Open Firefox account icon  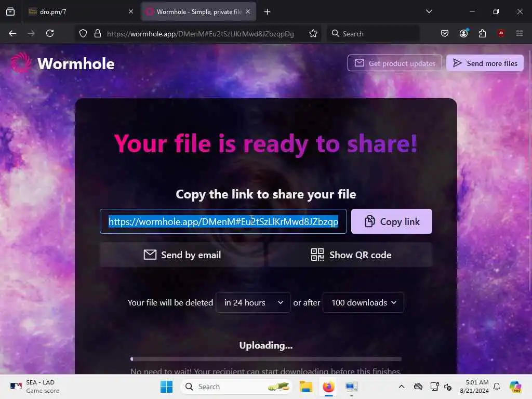click(x=463, y=33)
